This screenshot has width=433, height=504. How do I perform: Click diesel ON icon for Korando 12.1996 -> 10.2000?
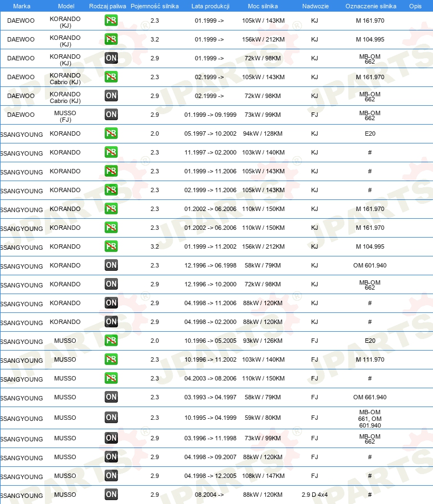point(111,284)
